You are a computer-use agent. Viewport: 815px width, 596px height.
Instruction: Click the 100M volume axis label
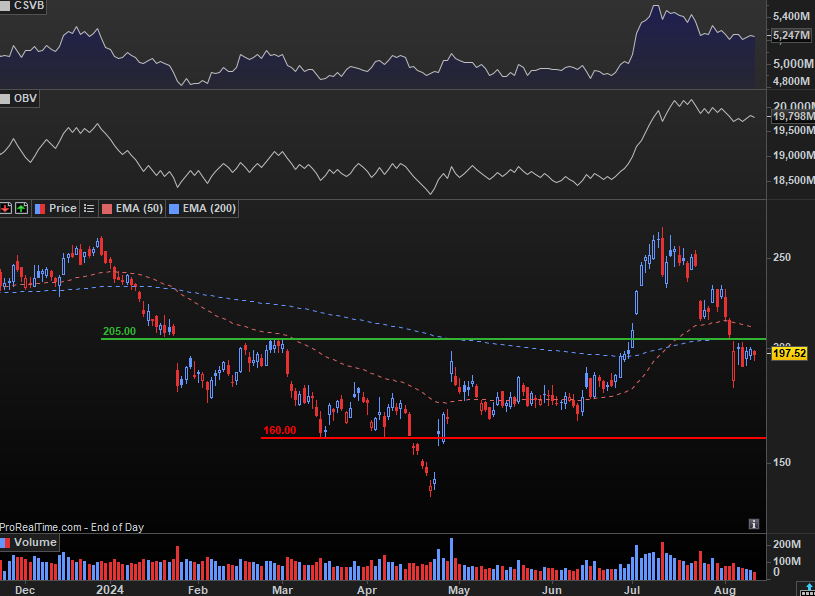[786, 561]
